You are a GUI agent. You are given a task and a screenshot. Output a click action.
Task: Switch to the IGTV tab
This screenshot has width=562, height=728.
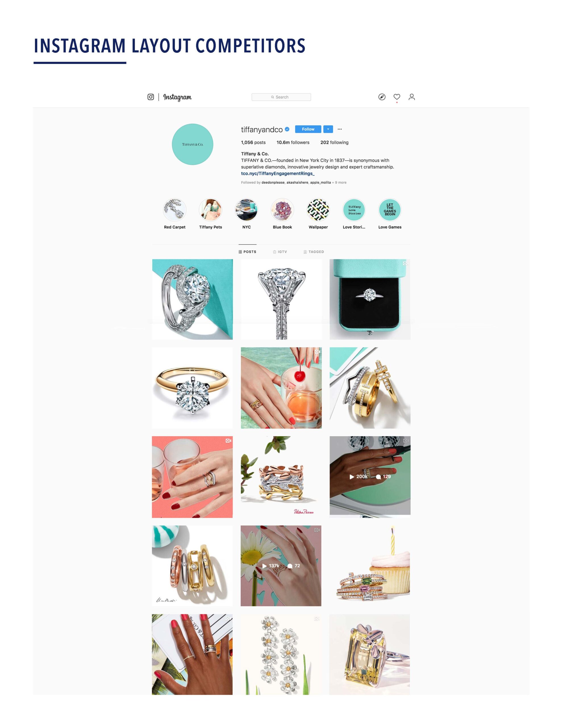click(x=280, y=252)
